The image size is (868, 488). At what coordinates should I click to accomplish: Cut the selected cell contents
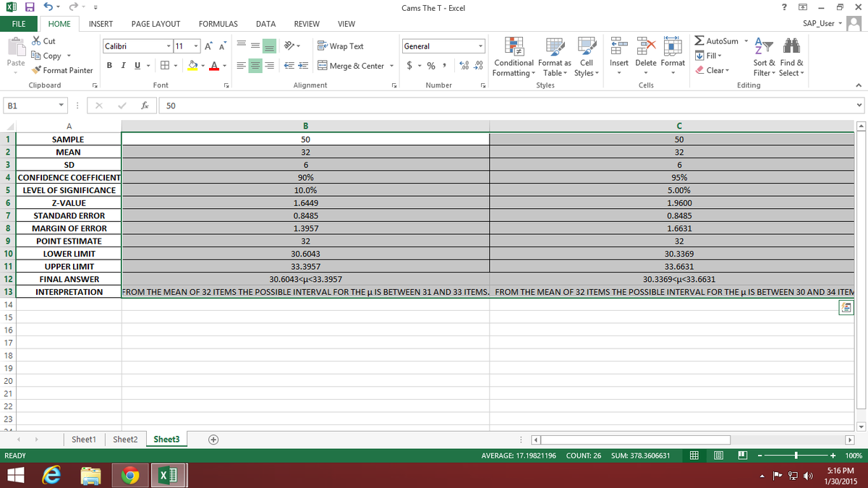coord(43,41)
